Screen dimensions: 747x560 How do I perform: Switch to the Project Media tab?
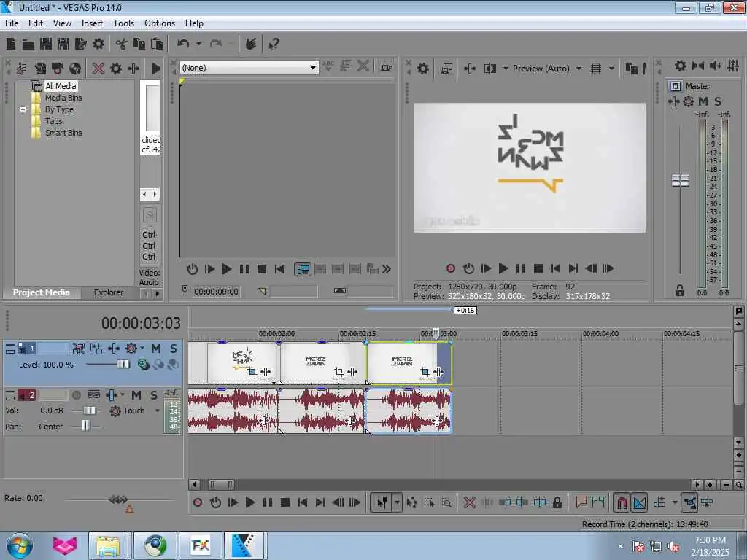(x=41, y=292)
